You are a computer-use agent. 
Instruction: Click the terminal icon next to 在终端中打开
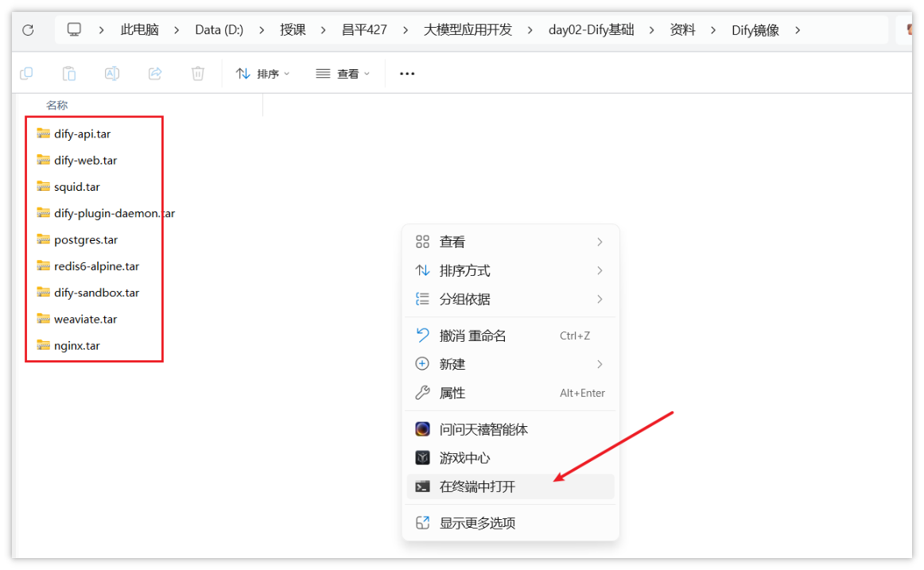(x=422, y=487)
